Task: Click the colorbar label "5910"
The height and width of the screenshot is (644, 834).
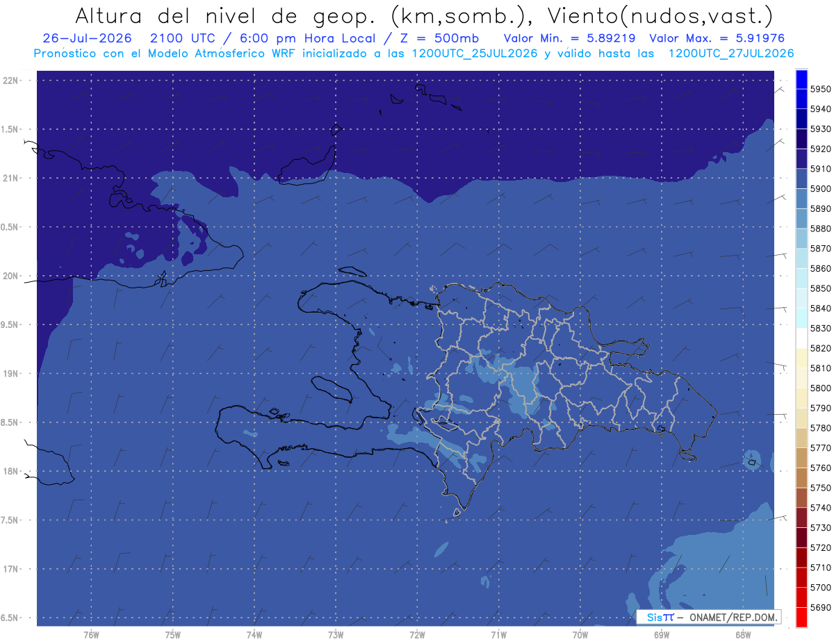Action: coord(820,169)
